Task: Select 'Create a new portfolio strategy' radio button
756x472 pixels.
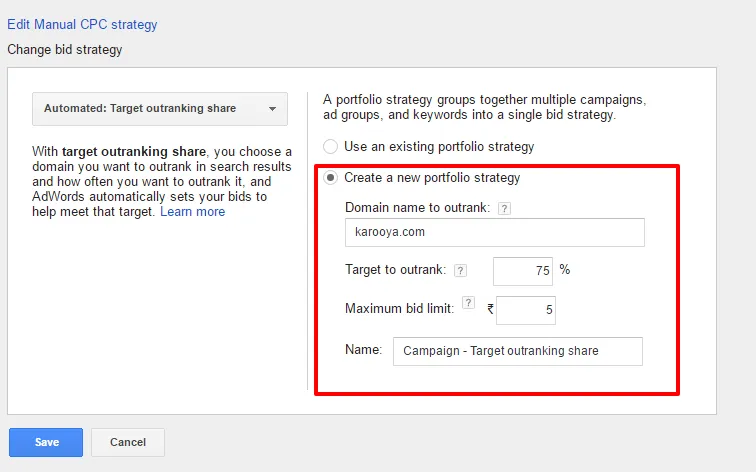Action: click(330, 178)
